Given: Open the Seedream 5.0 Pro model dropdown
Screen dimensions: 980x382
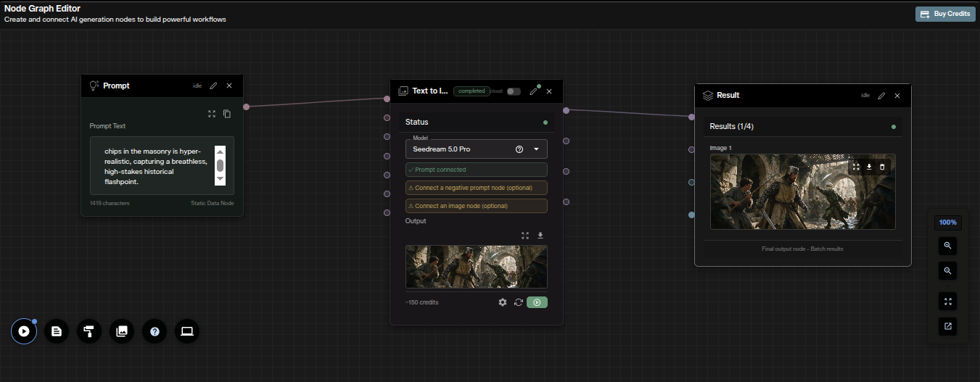Looking at the screenshot, I should tap(477, 149).
